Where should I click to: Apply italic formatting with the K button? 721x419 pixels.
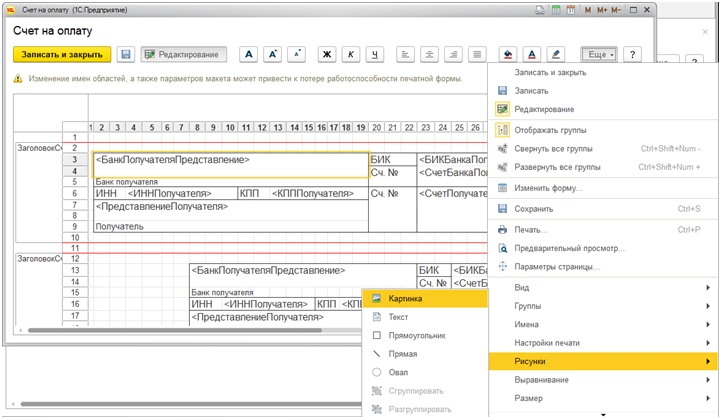[350, 54]
